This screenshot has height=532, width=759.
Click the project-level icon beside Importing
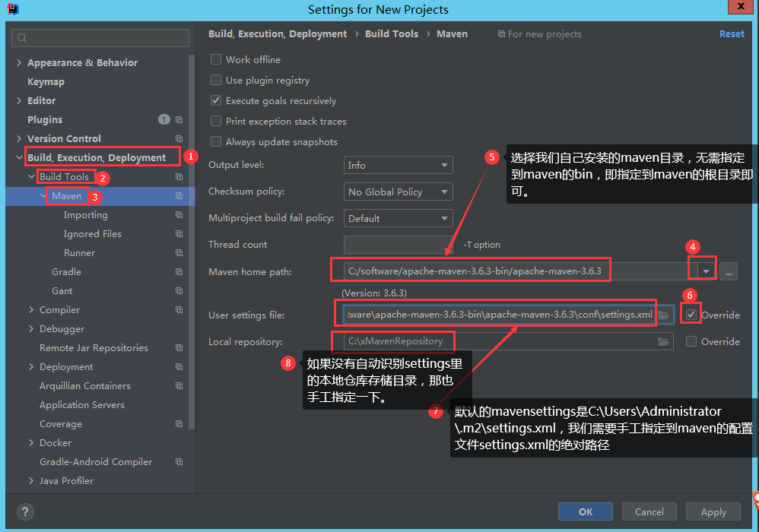coord(179,215)
